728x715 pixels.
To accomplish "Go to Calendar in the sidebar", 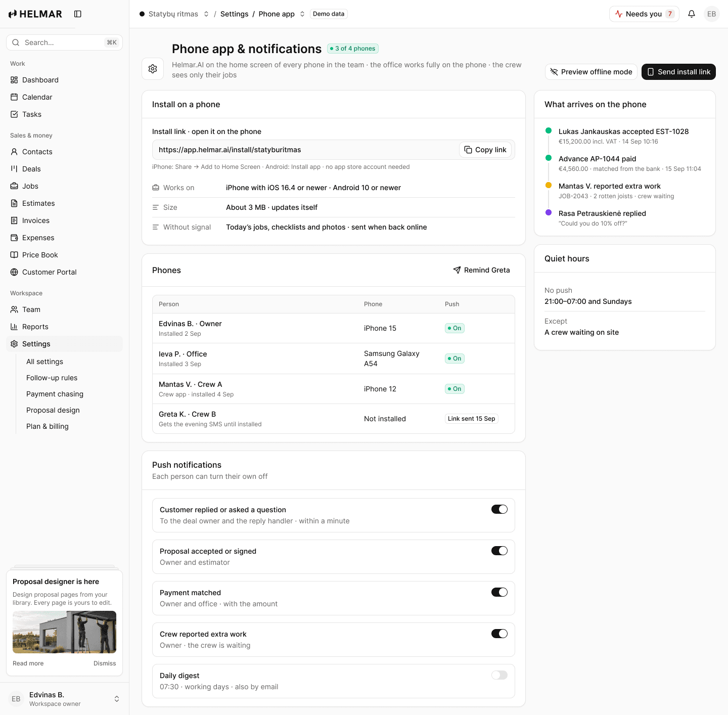I will tap(64, 97).
